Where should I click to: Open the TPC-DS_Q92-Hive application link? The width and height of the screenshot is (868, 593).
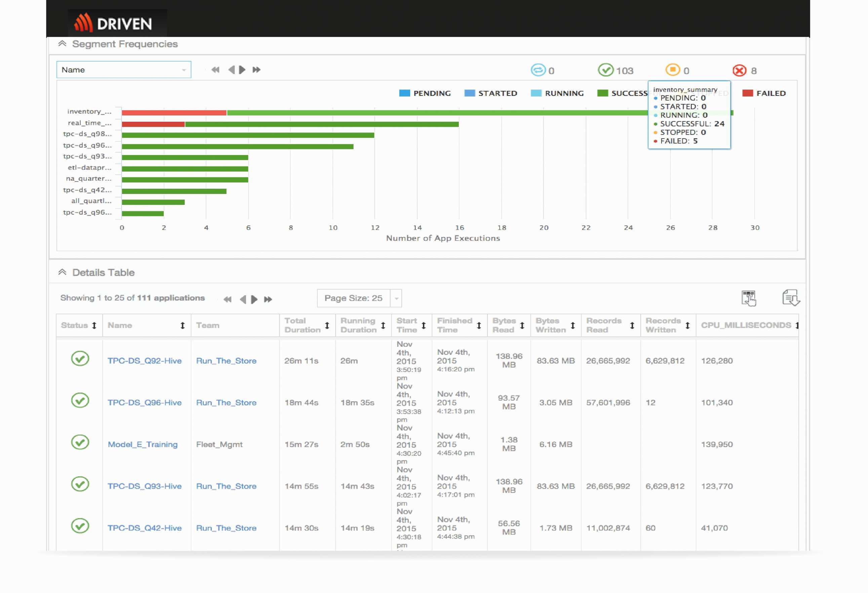(145, 361)
